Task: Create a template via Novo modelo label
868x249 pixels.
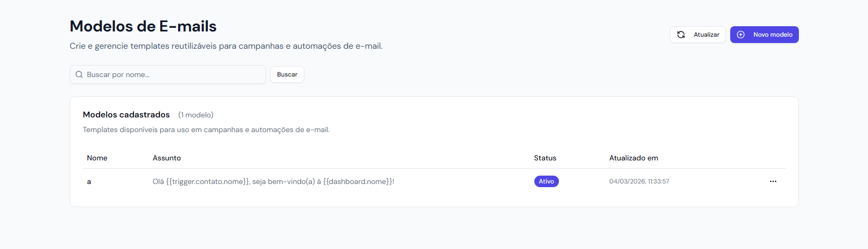Action: point(773,35)
